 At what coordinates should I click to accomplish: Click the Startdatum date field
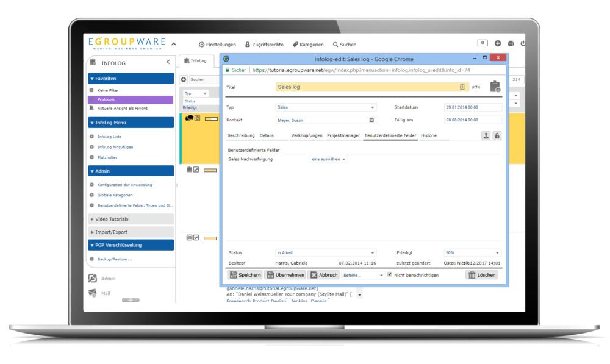(x=472, y=107)
